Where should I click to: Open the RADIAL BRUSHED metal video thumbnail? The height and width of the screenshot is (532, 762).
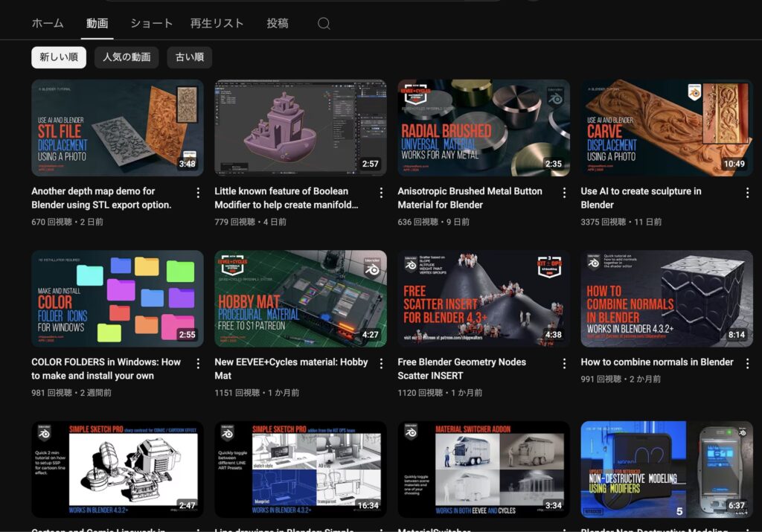[484, 128]
